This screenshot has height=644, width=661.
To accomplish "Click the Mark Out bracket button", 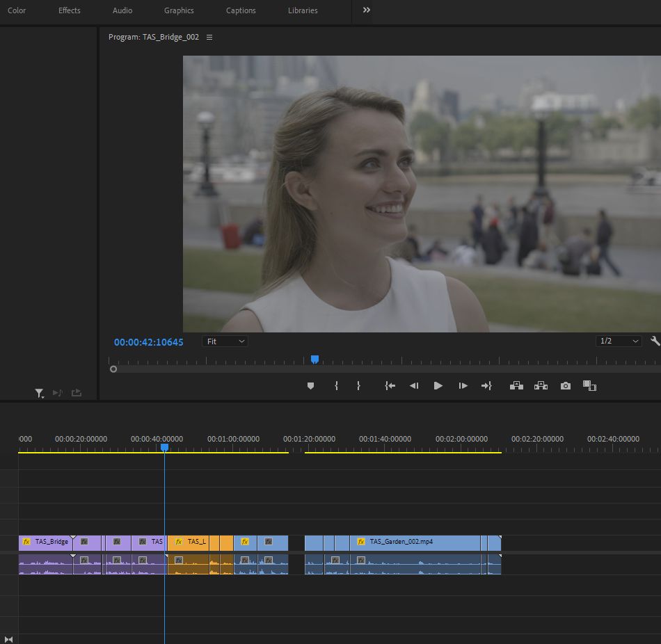I will coord(358,386).
